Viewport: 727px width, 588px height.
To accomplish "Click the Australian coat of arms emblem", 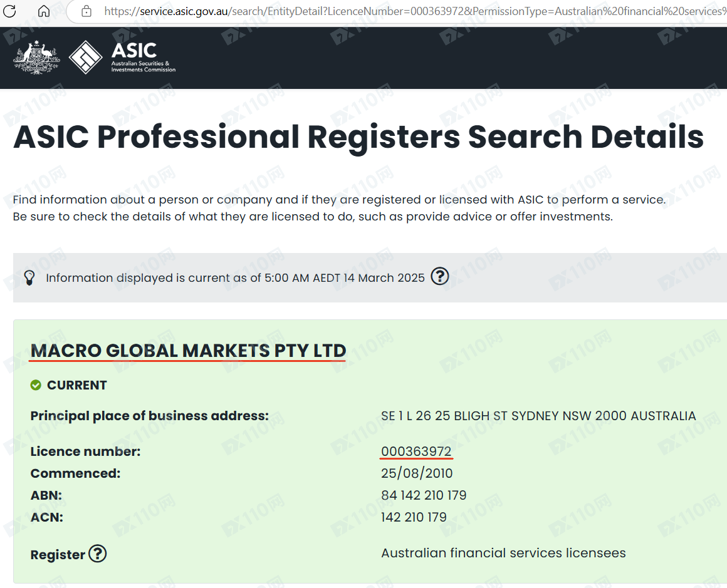I will (x=36, y=58).
